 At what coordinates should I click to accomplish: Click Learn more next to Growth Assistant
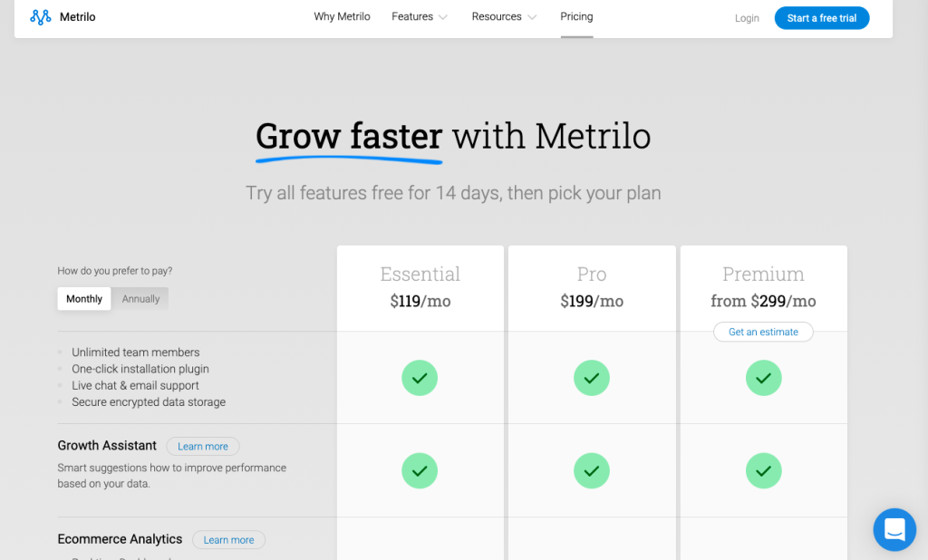(203, 446)
